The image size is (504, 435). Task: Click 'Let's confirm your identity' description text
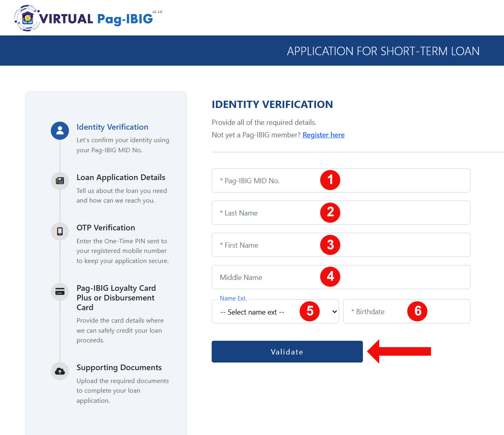tap(123, 145)
